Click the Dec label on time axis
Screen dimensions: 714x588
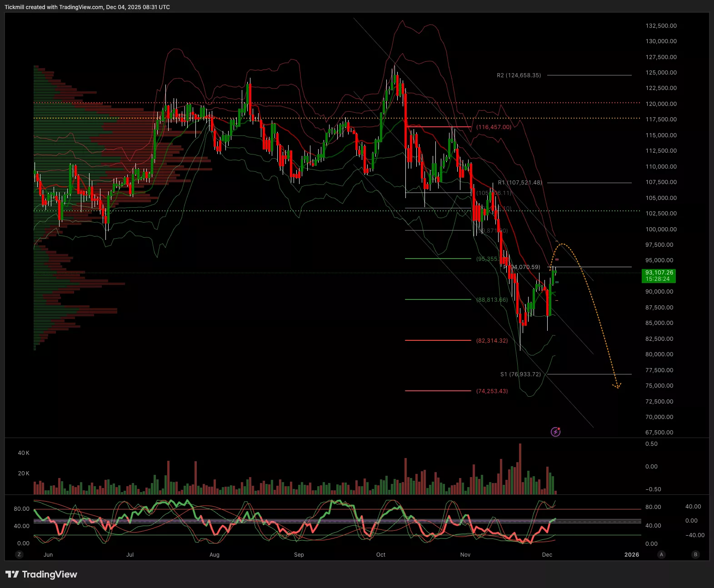point(547,554)
